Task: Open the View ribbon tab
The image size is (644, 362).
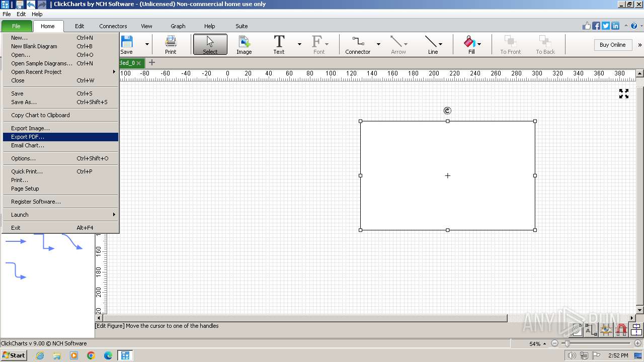Action: [x=146, y=26]
